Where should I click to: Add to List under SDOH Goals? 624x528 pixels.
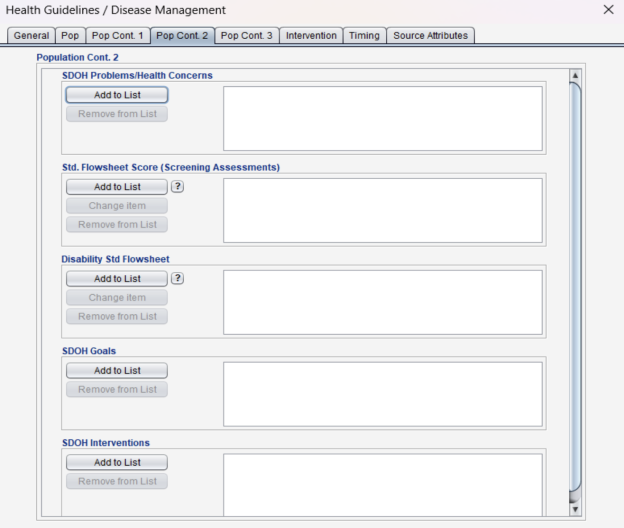pos(117,371)
